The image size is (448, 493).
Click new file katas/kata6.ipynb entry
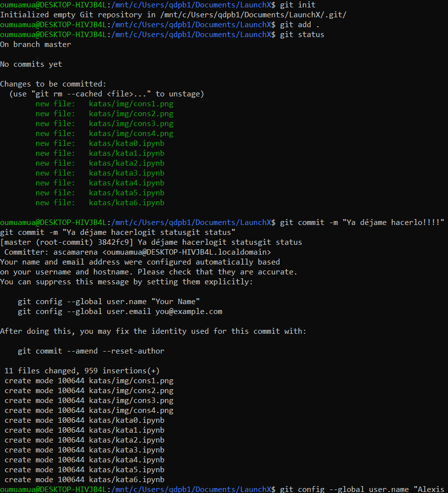coord(100,202)
